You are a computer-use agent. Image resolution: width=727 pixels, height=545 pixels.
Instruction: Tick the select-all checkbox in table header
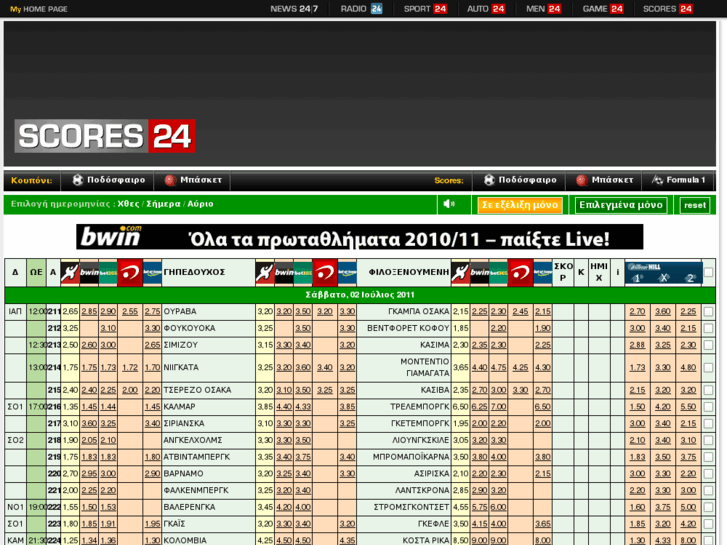click(708, 272)
